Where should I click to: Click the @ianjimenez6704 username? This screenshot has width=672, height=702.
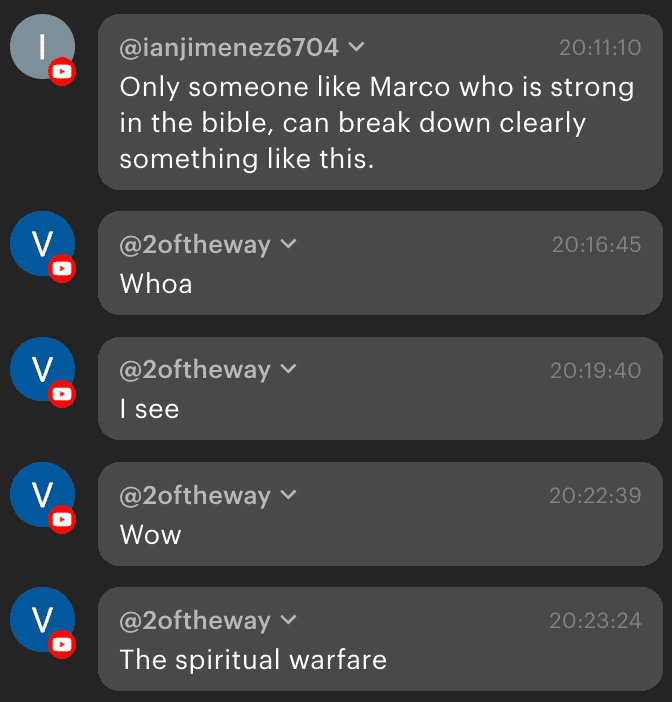[x=229, y=47]
